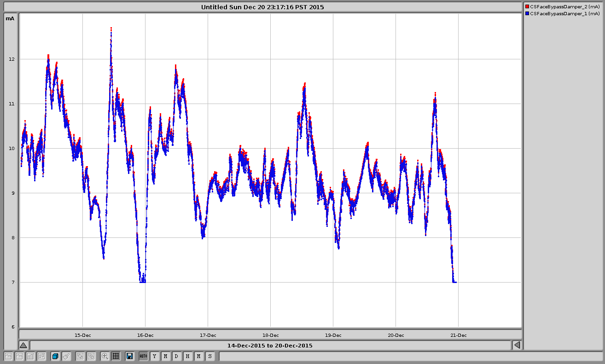The width and height of the screenshot is (605, 364).
Task: Select the H hour time-scale button
Action: 187,356
